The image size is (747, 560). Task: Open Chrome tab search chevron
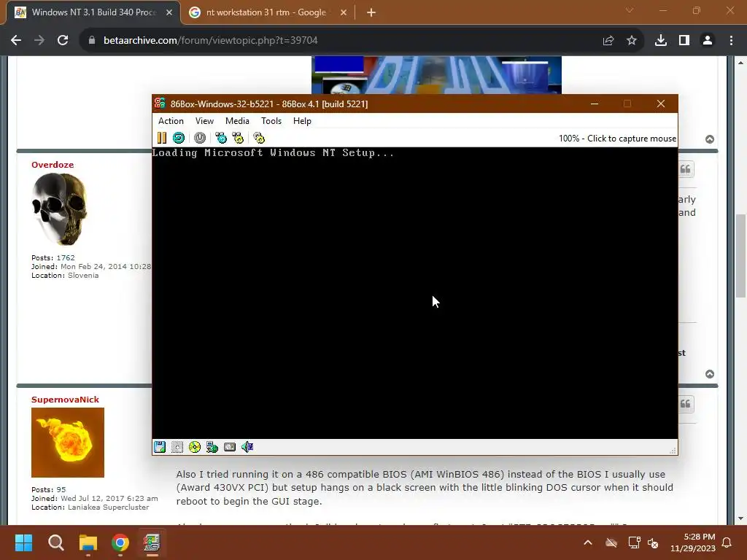click(x=630, y=10)
